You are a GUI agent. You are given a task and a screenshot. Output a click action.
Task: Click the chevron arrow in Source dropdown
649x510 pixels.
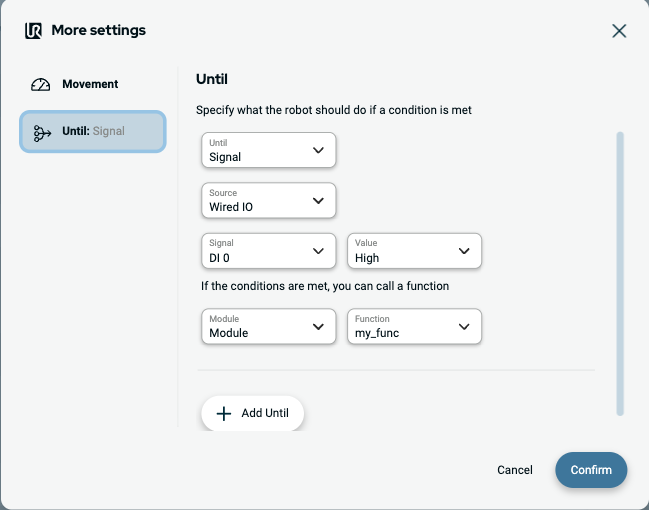tap(318, 200)
